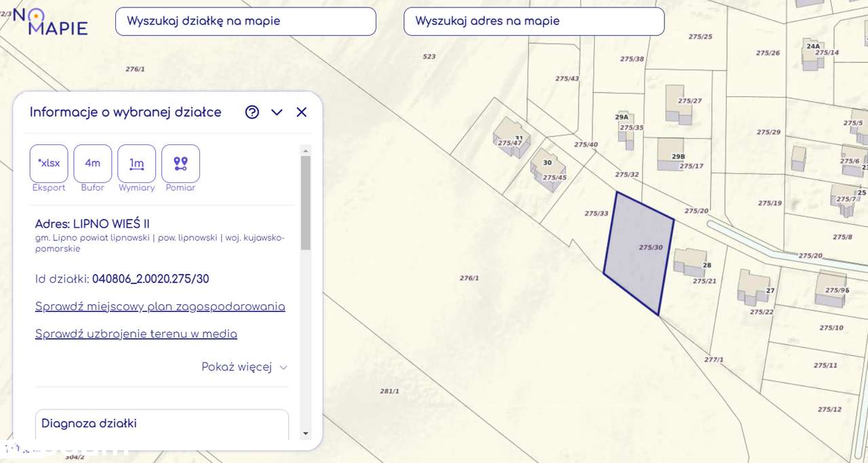Viewport: 868px width, 463px height.
Task: Focus the address search field
Action: [534, 21]
